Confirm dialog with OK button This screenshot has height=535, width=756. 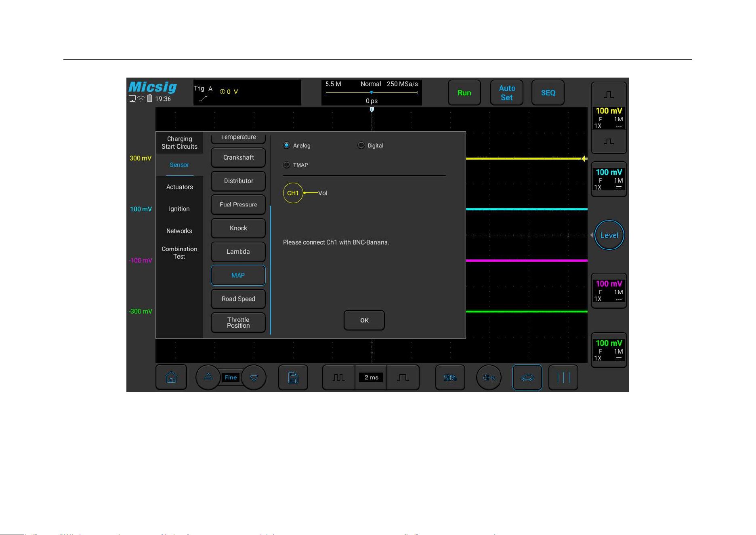click(x=364, y=320)
